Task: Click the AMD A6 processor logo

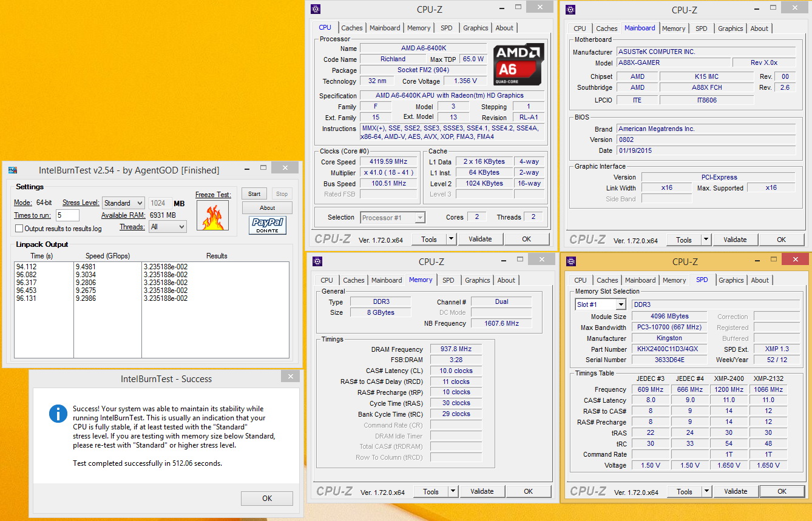Action: point(517,64)
